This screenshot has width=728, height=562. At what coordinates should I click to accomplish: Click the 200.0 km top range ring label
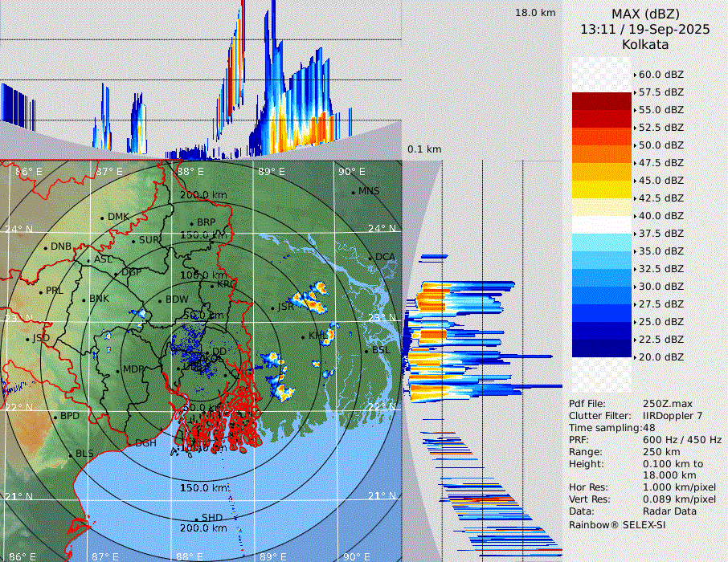pyautogui.click(x=203, y=195)
